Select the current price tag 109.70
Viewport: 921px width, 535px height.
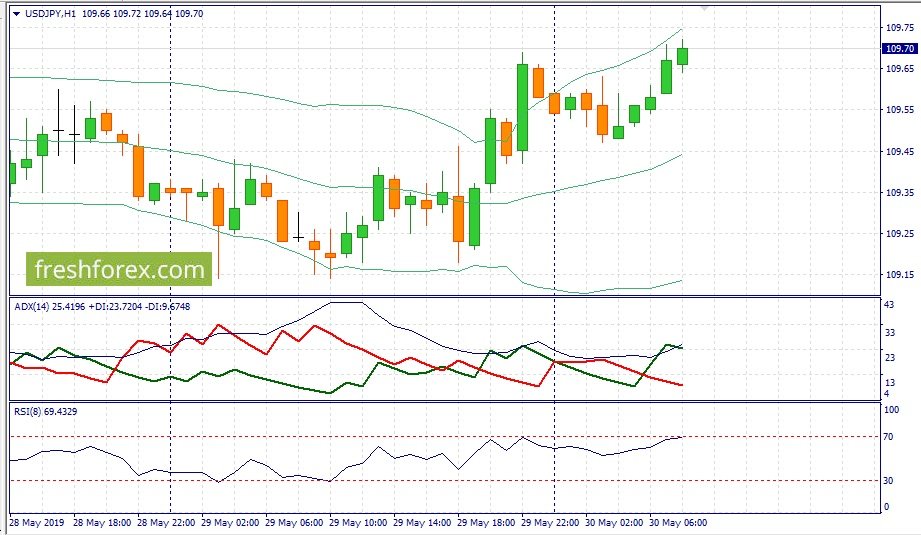point(899,49)
